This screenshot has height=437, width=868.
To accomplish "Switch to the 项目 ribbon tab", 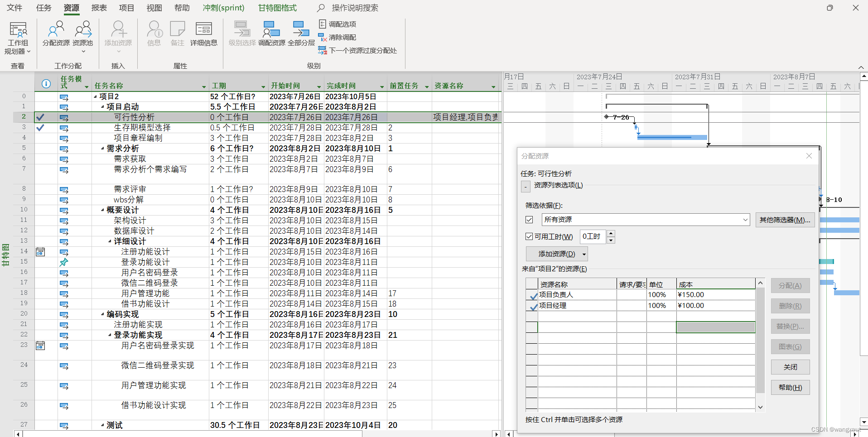I will coord(126,8).
